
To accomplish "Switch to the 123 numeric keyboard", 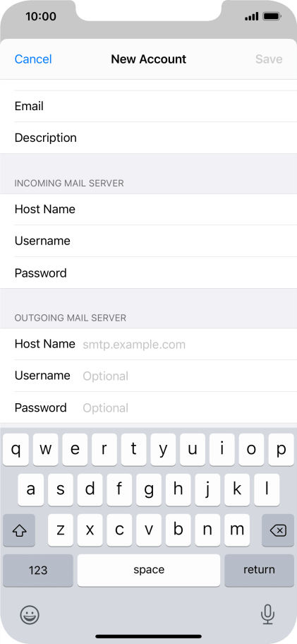I will pos(37,570).
